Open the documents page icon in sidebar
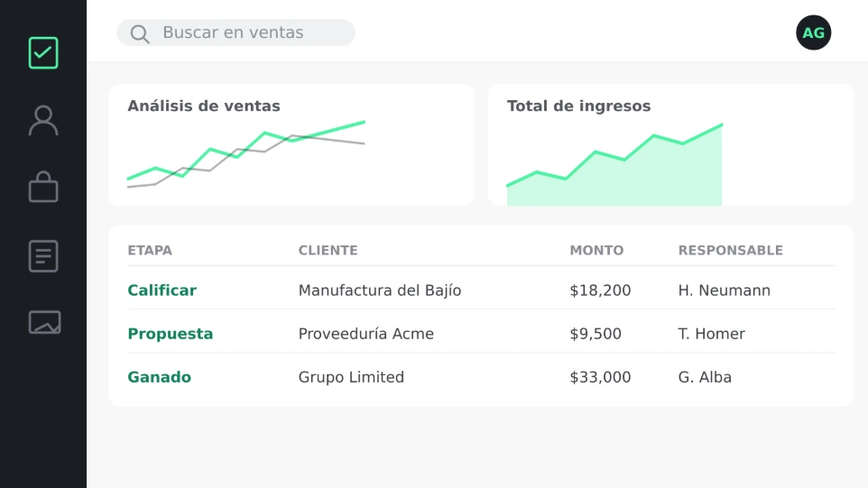 (43, 255)
